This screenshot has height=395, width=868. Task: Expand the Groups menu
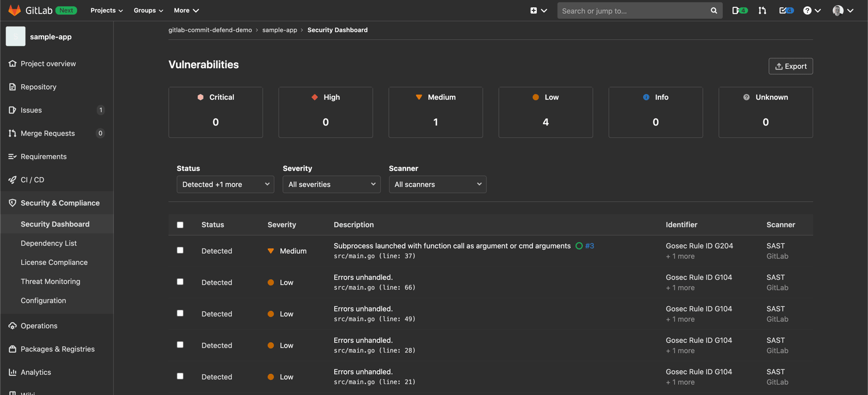[148, 10]
